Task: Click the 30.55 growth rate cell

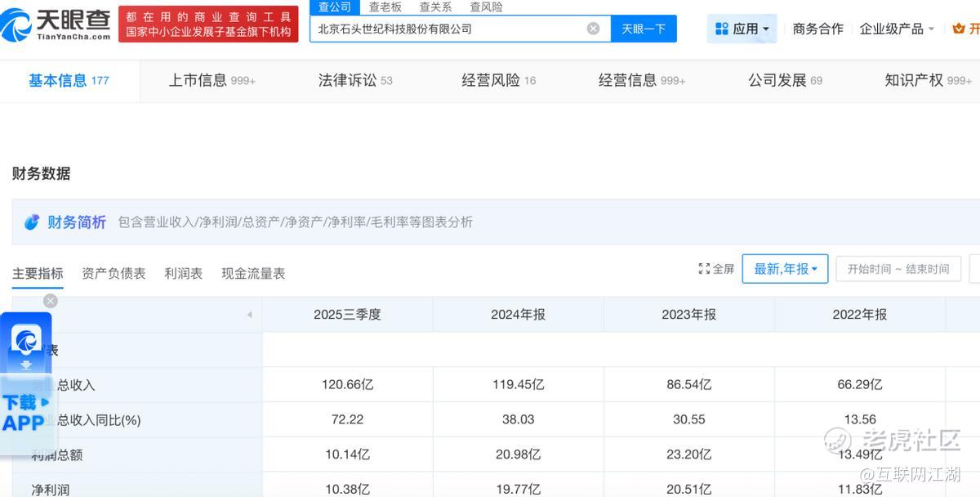Action: [x=688, y=419]
